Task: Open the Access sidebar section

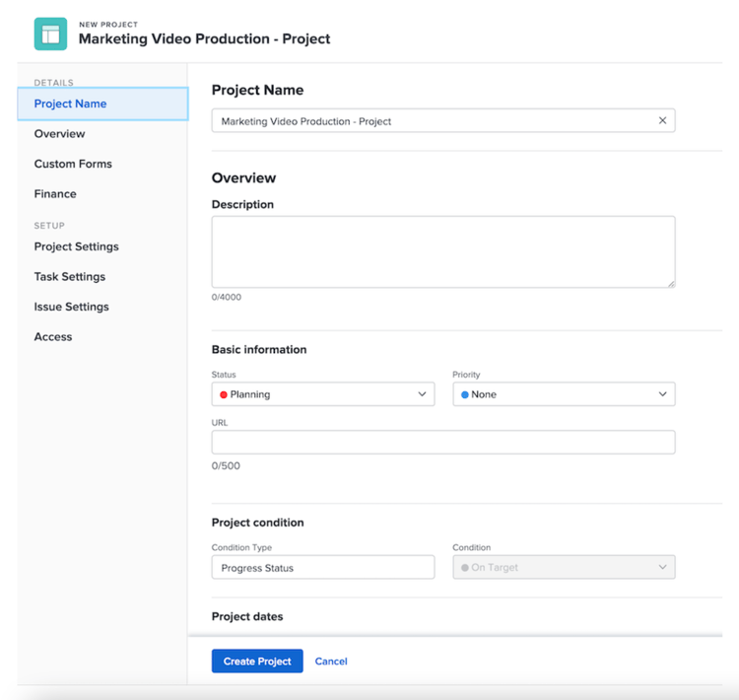Action: pos(53,337)
